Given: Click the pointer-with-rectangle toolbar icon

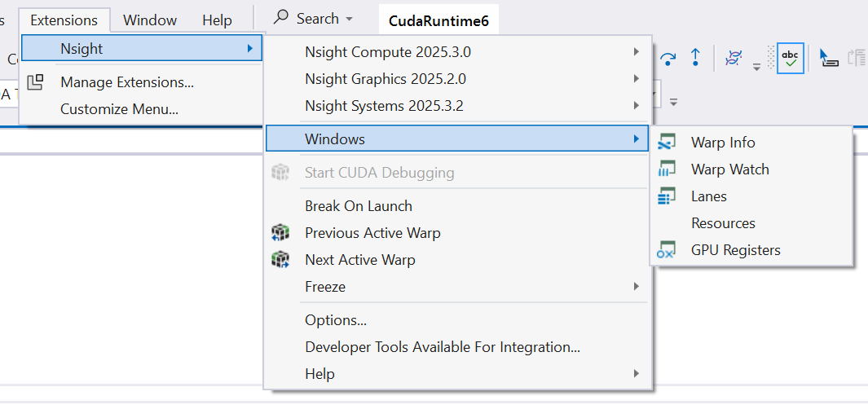Looking at the screenshot, I should pyautogui.click(x=828, y=58).
